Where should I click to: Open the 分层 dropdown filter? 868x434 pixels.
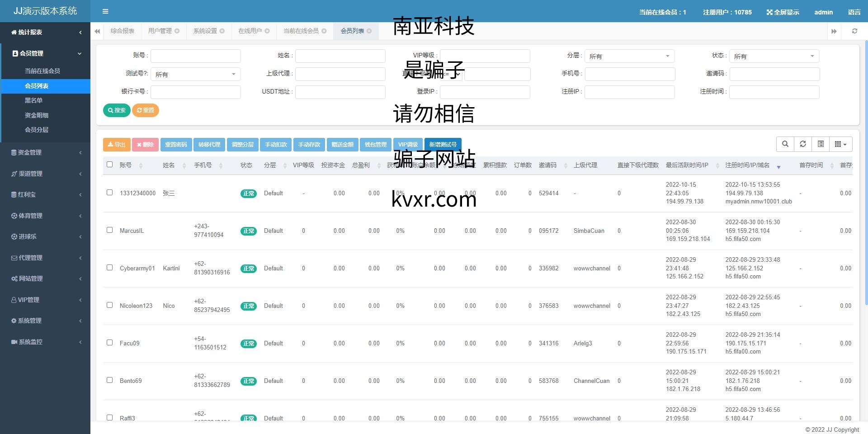629,56
